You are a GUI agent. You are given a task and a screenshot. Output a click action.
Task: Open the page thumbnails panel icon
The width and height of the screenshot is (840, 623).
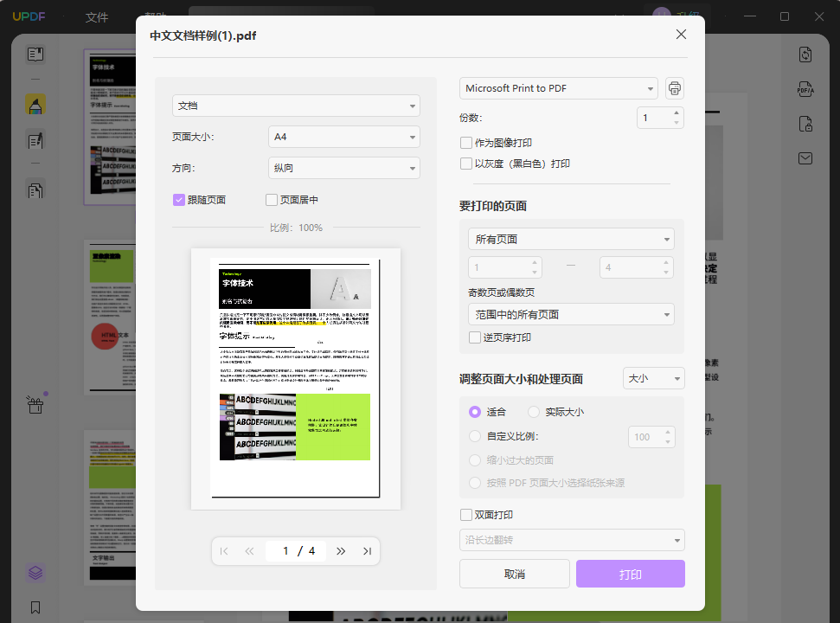[x=35, y=54]
